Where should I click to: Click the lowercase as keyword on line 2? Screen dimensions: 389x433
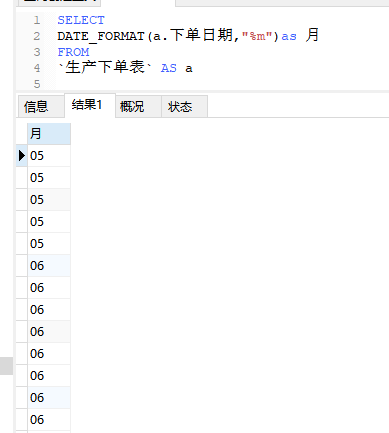pyautogui.click(x=289, y=36)
